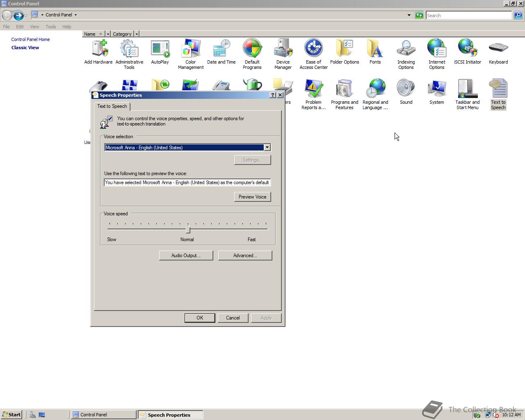Click Cancel in Speech Properties
The image size is (525, 420).
tap(233, 318)
